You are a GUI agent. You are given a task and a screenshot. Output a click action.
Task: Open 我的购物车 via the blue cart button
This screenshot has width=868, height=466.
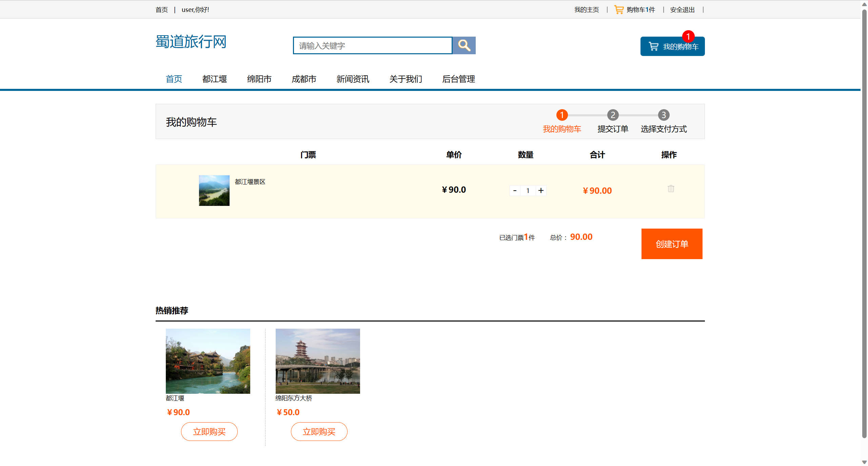pos(672,46)
